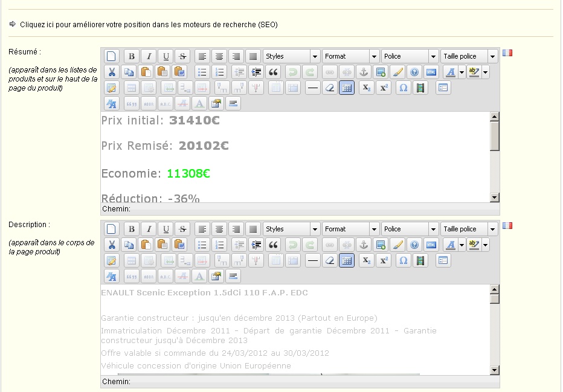Open Police font dropdown in Résumé editor
The width and height of the screenshot is (563, 392).
click(x=410, y=56)
